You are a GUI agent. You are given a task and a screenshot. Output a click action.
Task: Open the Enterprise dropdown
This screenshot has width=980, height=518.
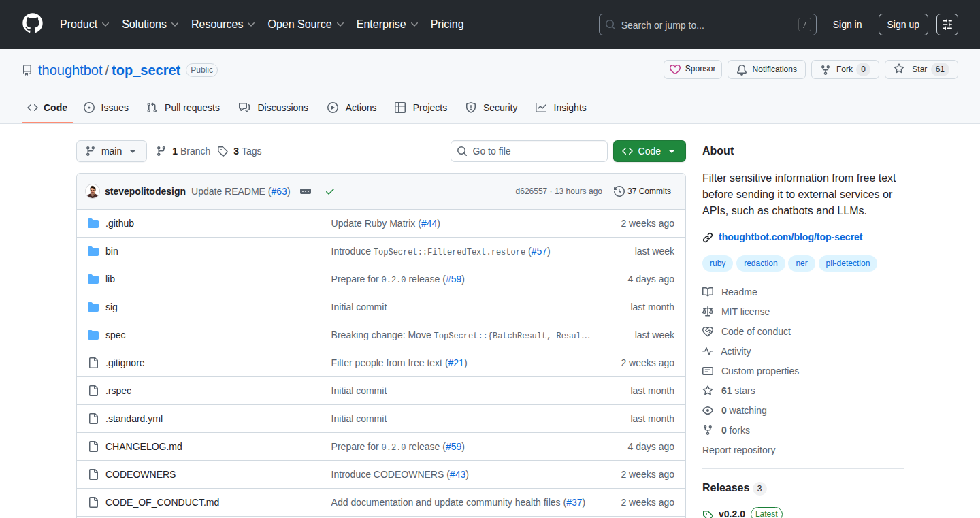pyautogui.click(x=387, y=25)
